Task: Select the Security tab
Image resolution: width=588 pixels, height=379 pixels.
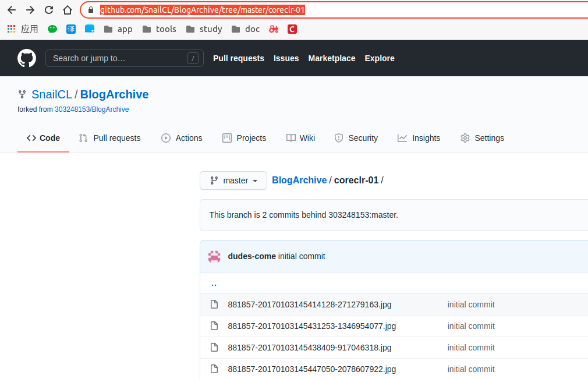Action: [356, 138]
